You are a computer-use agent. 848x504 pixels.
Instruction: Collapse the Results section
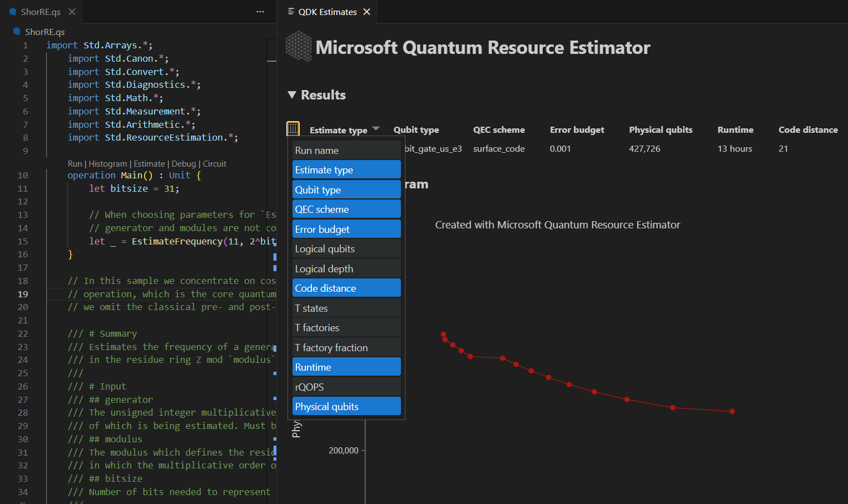(x=293, y=94)
